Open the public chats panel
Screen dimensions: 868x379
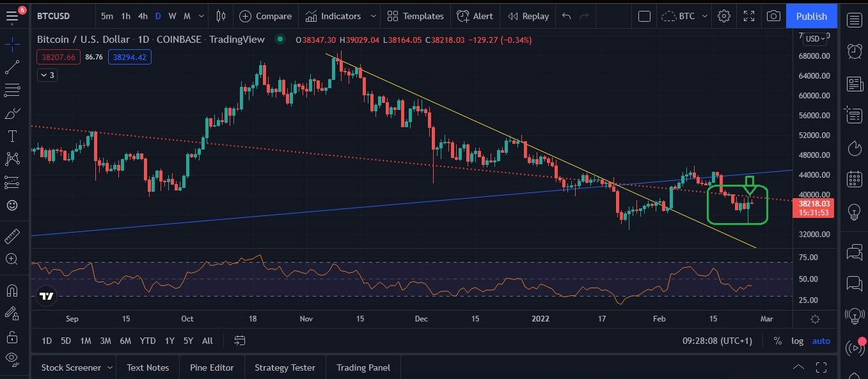coord(854,252)
